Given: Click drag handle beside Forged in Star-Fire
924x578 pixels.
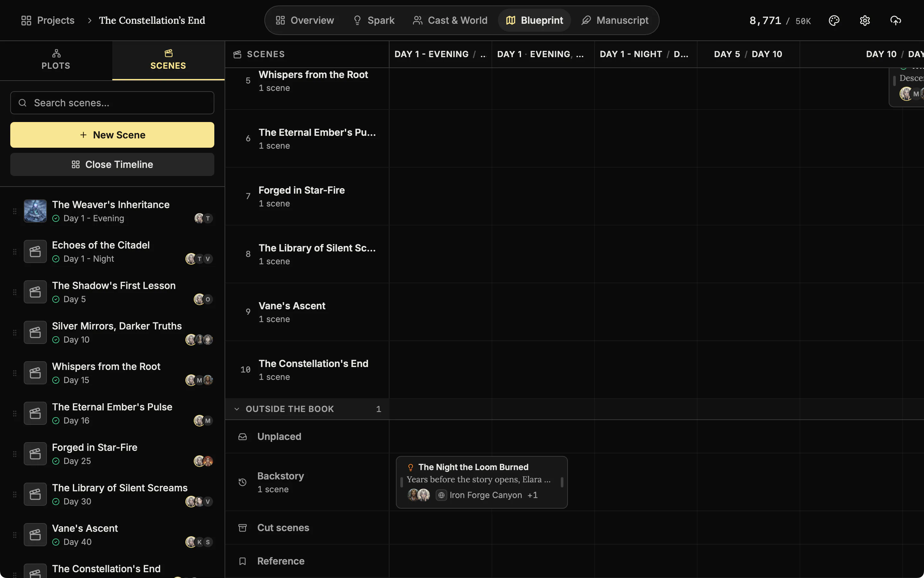Looking at the screenshot, I should click(x=14, y=454).
